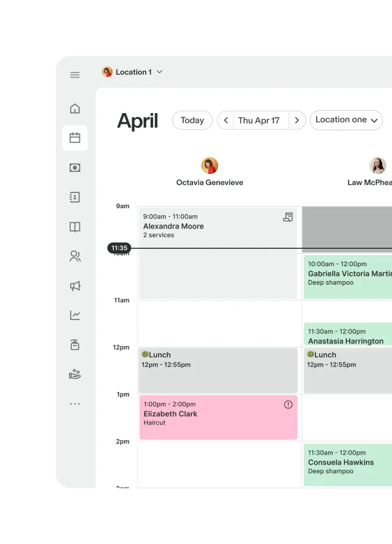
Task: Open the Marketing megaphone icon
Action: (x=75, y=286)
